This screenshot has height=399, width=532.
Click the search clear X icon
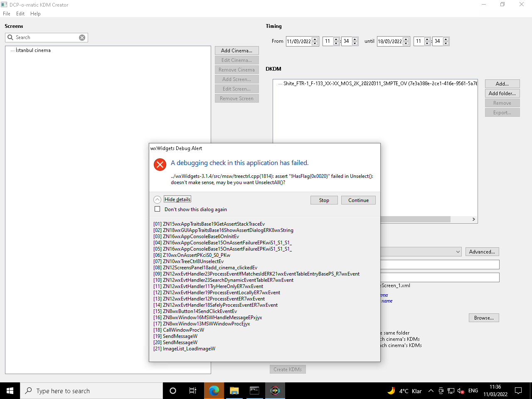(82, 37)
